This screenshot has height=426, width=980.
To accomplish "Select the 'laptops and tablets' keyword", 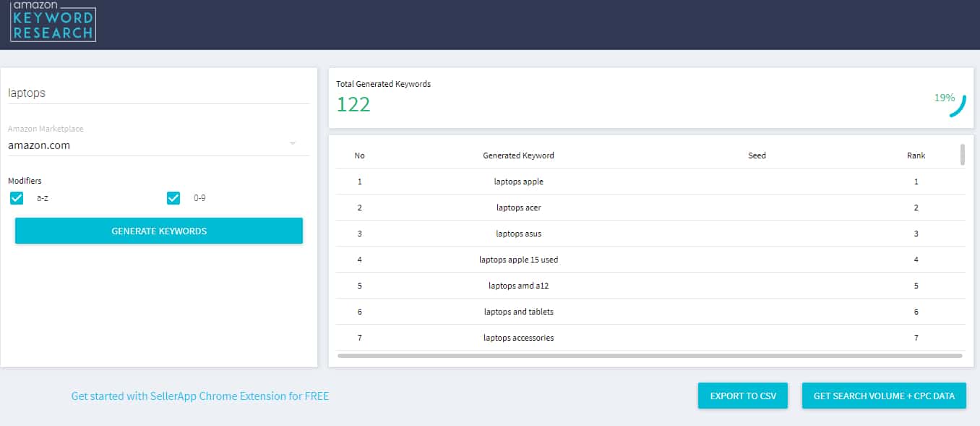I will tap(519, 312).
